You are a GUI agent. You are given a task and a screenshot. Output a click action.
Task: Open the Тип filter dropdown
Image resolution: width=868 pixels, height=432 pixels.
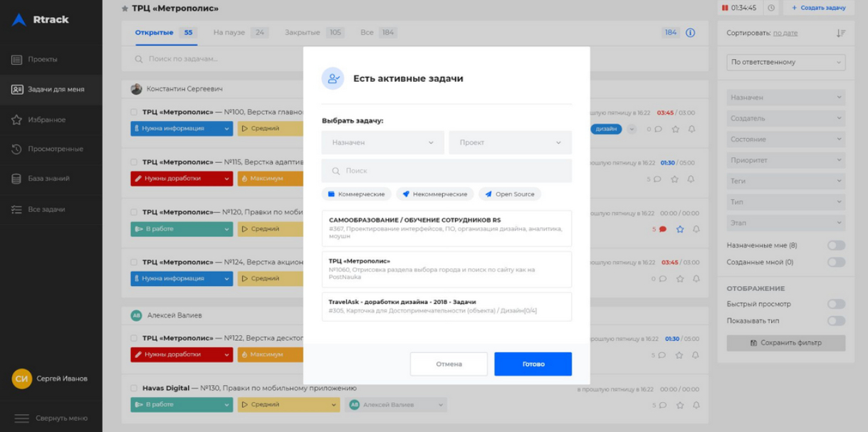[786, 202]
